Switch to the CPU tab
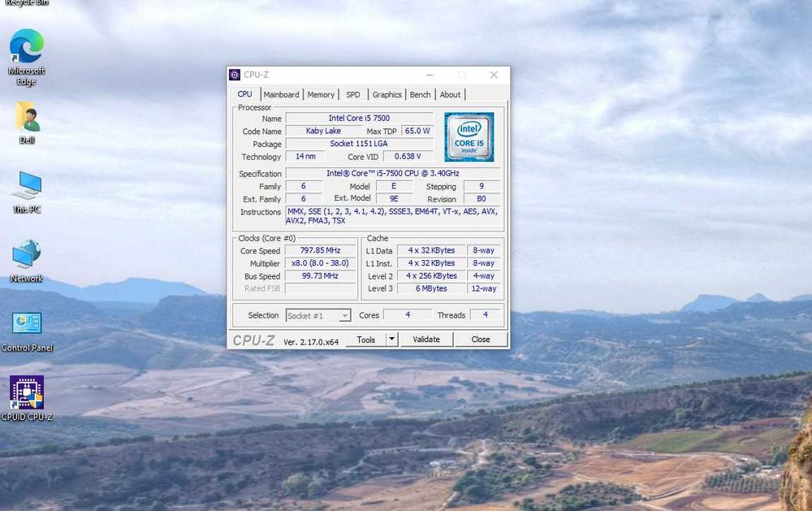 (x=245, y=94)
